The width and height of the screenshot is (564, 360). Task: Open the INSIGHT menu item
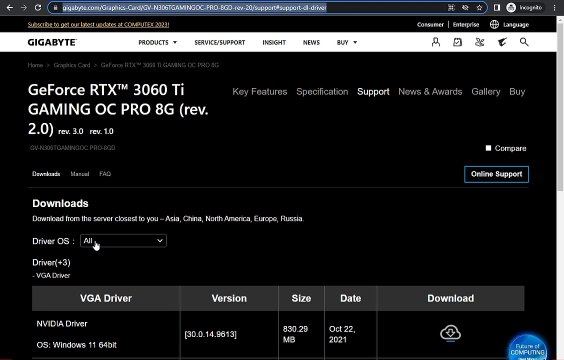click(x=274, y=42)
